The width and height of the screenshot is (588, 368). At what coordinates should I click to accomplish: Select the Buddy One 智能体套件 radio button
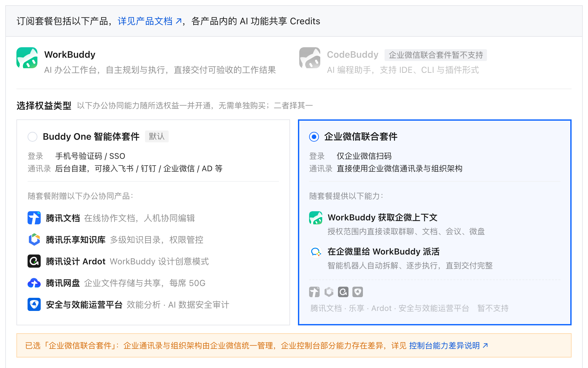click(x=32, y=136)
